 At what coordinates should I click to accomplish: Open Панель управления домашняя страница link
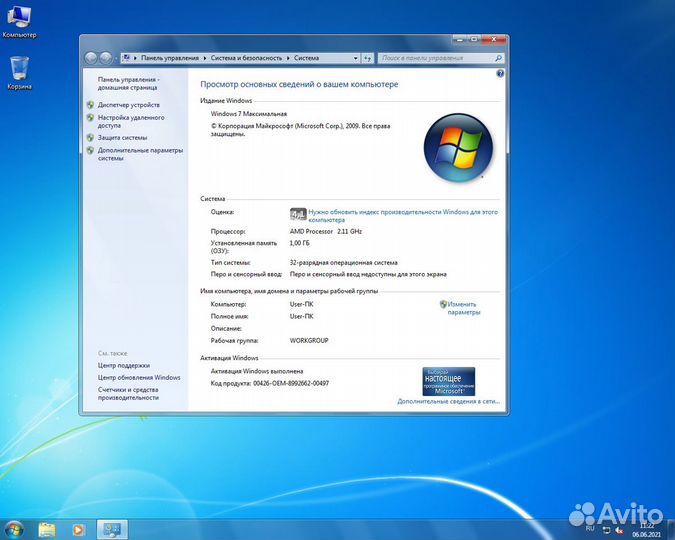128,84
